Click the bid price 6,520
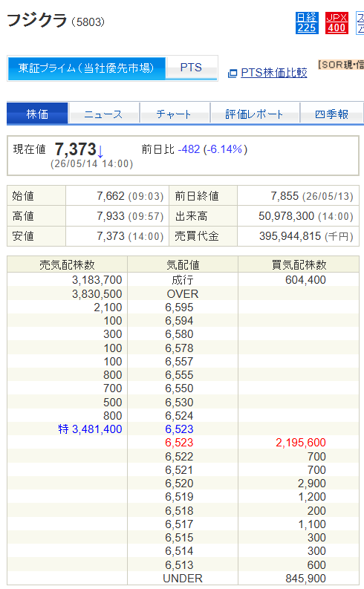The image size is (364, 589). click(x=179, y=483)
